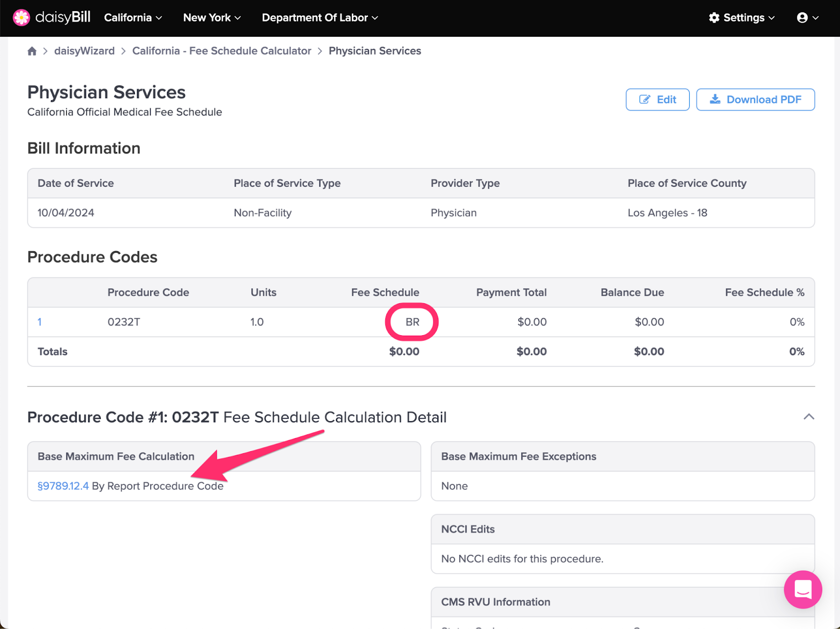Screen dimensions: 840x629
Task: Click the user account icon
Action: pyautogui.click(x=802, y=17)
